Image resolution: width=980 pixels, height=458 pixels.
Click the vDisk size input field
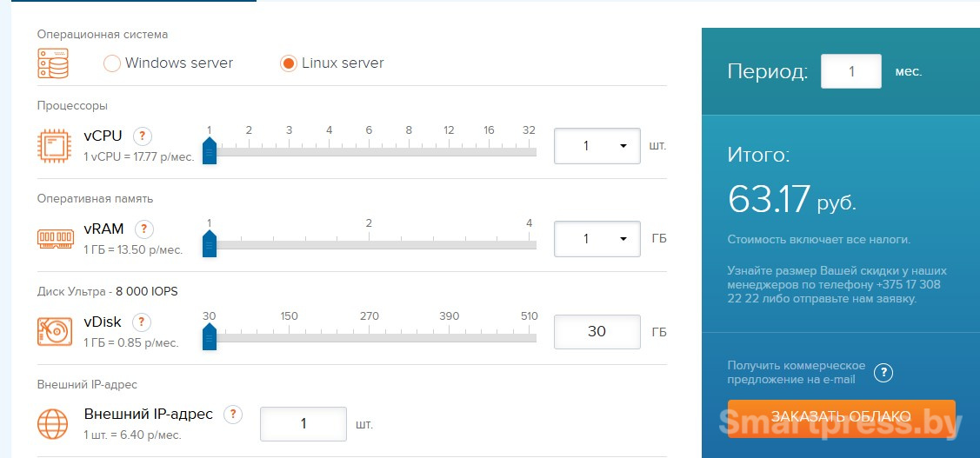597,331
